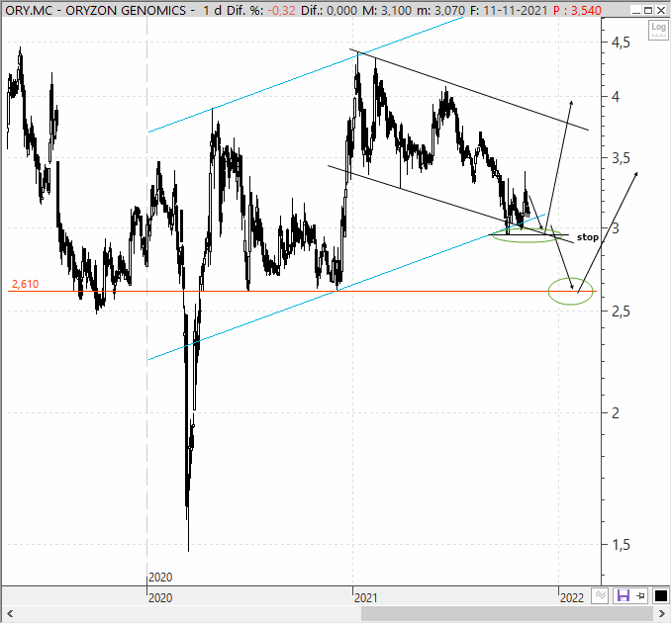Click the horizontal scrollbar right arrow
Screen dimensions: 672x624
(662, 614)
